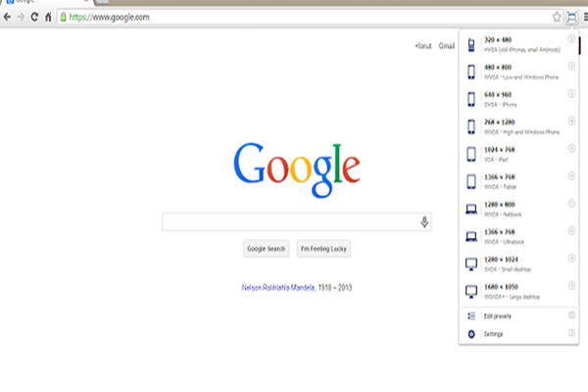Go forward with the browser arrow
This screenshot has height=392, width=588.
coord(21,17)
